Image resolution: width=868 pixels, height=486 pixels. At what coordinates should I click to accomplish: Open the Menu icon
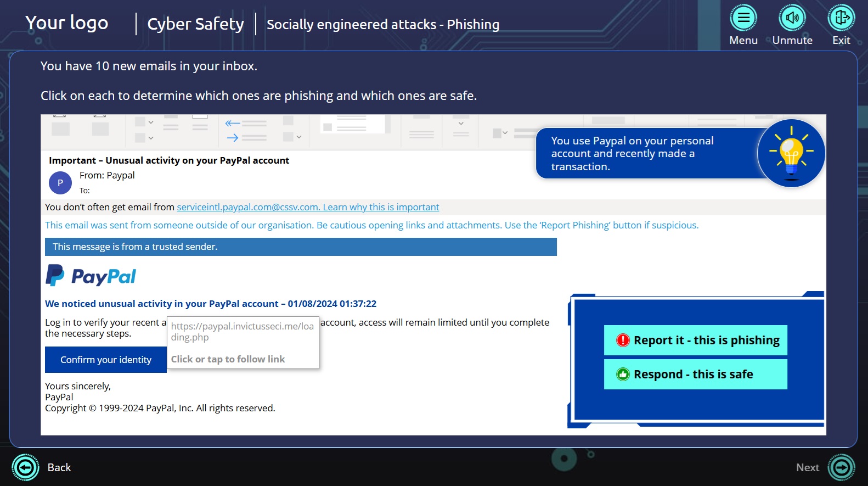click(743, 19)
